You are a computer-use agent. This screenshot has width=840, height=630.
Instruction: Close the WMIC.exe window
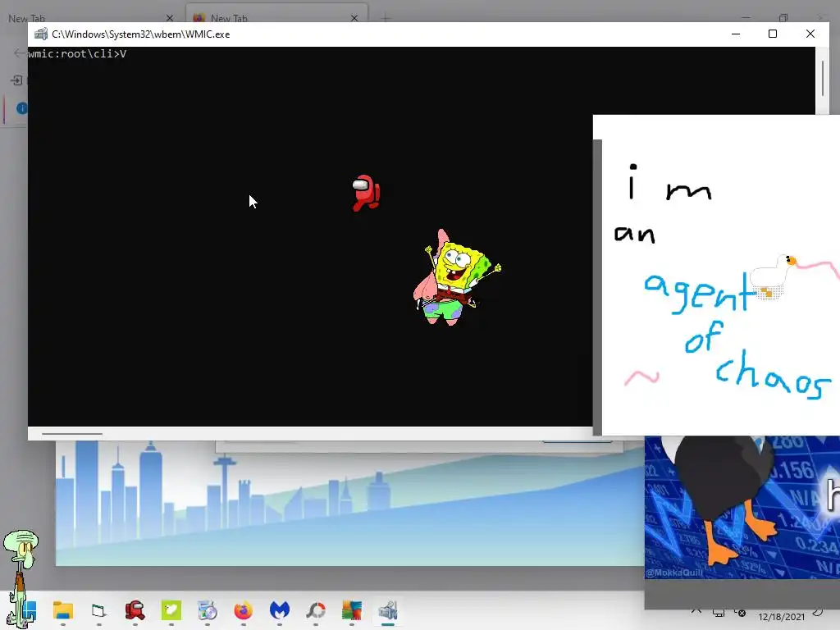tap(810, 34)
